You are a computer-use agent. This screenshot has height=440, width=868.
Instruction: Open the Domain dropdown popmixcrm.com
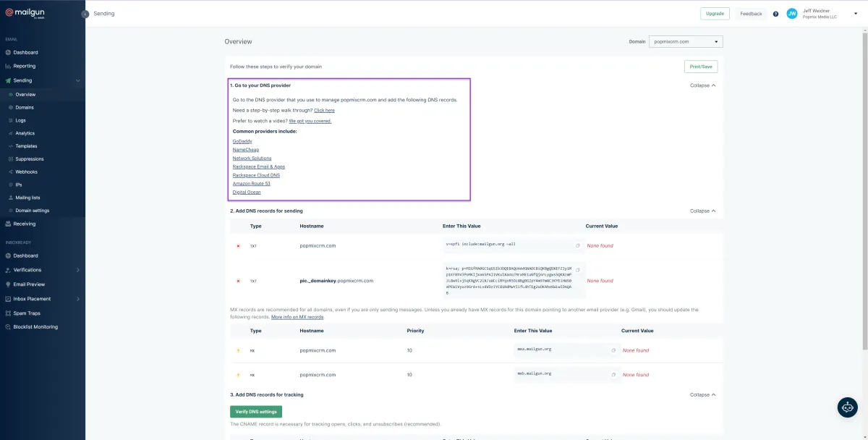[x=686, y=41]
